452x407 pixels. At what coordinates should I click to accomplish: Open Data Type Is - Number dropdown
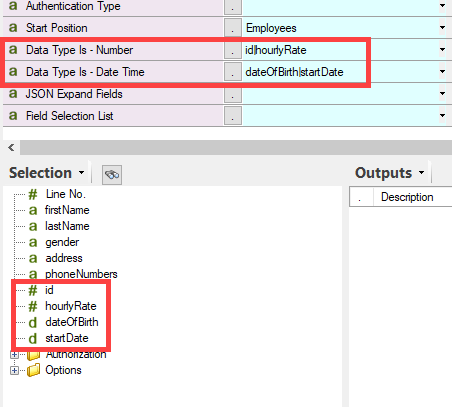442,50
